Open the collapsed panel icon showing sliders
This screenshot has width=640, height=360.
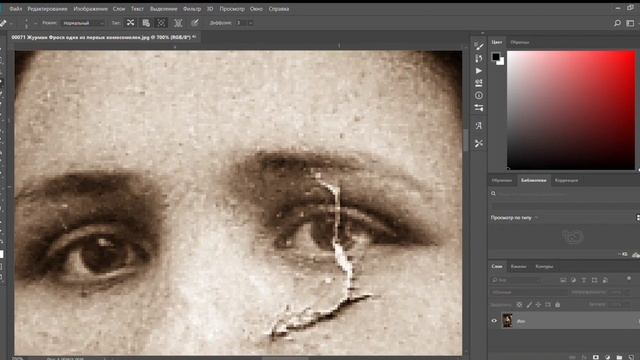pyautogui.click(x=479, y=108)
